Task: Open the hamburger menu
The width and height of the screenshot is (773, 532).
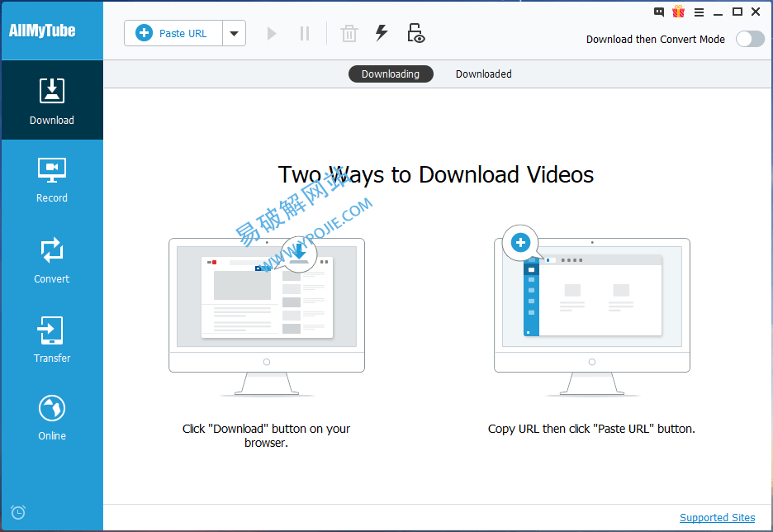Action: click(697, 12)
